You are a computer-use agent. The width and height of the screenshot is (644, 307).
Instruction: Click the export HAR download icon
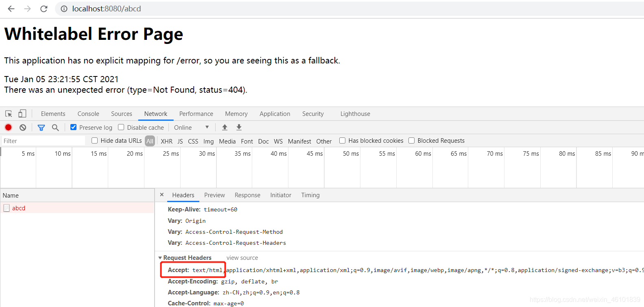(x=239, y=127)
